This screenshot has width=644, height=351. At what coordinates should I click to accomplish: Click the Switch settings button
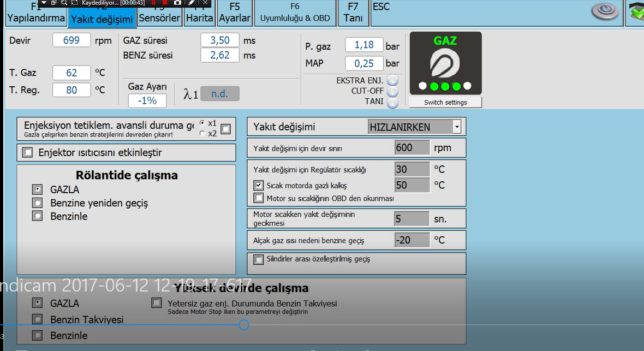pyautogui.click(x=445, y=103)
